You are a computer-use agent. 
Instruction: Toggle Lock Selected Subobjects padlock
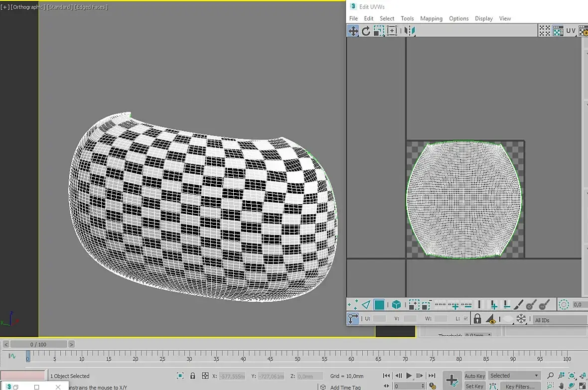(477, 319)
